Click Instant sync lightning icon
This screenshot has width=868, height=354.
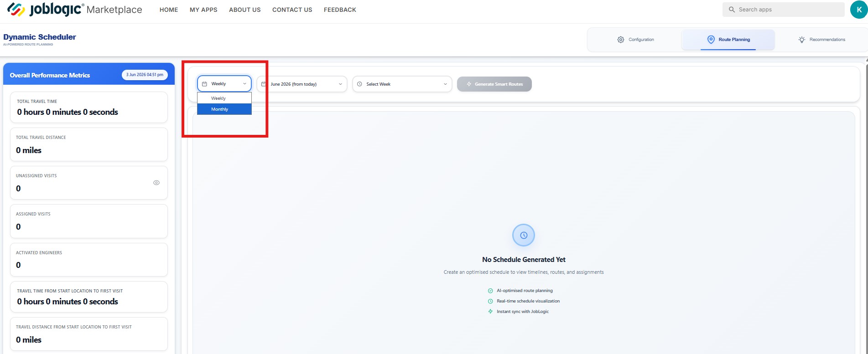490,312
